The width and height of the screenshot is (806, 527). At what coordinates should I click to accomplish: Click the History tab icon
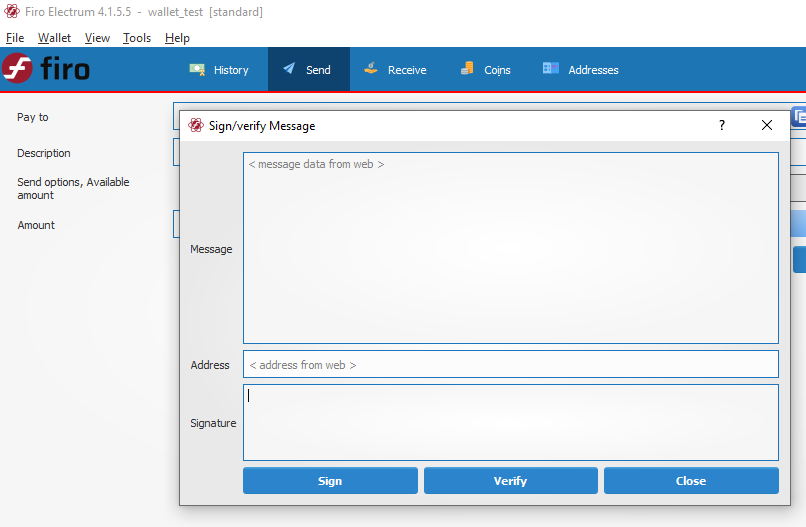click(x=197, y=70)
